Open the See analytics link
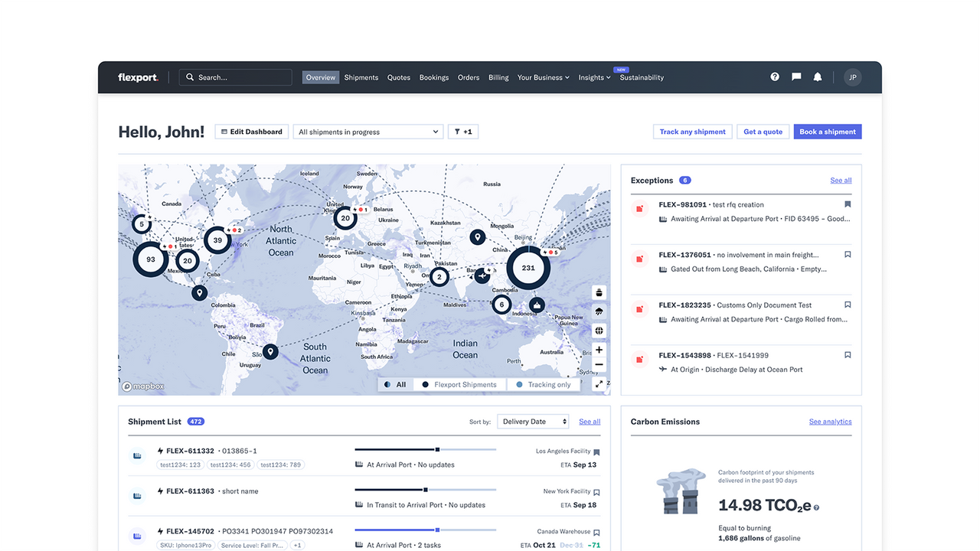Viewport: 980px width, 551px height. (830, 422)
